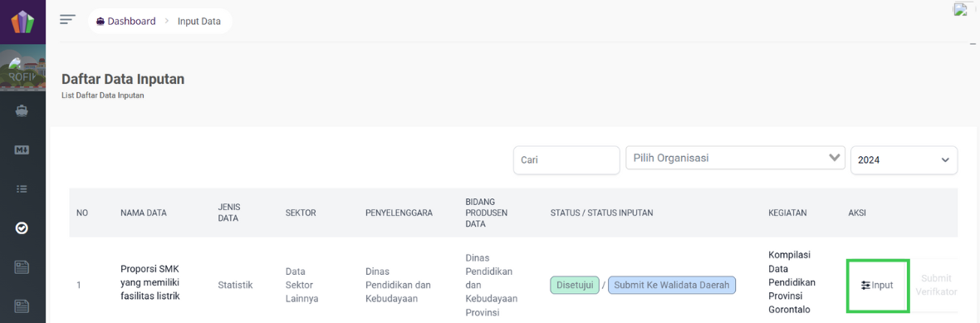Click the STATUS / STATUS INPUTAN header
The width and height of the screenshot is (980, 323).
(601, 213)
